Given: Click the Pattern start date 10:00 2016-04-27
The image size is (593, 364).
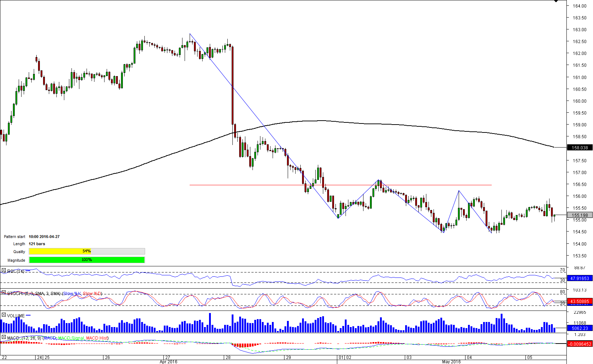Looking at the screenshot, I should pos(44,237).
